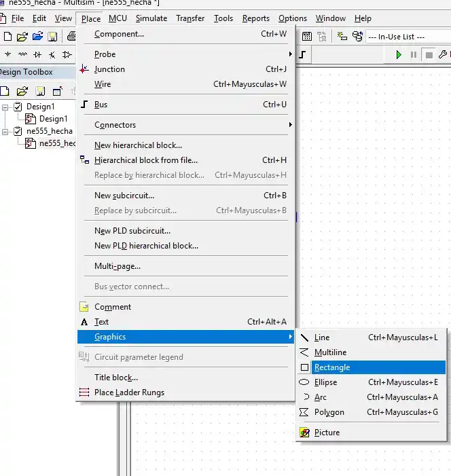Expand the Connectors submenu

(185, 125)
